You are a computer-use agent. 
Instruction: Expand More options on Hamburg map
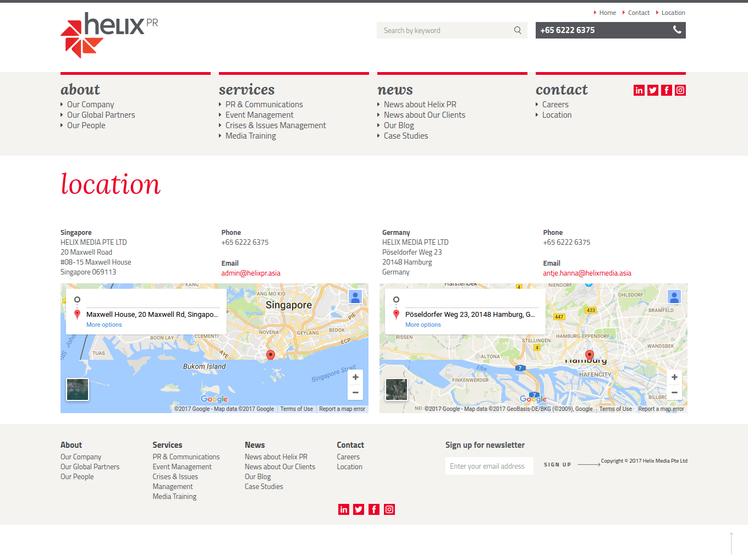coord(423,325)
